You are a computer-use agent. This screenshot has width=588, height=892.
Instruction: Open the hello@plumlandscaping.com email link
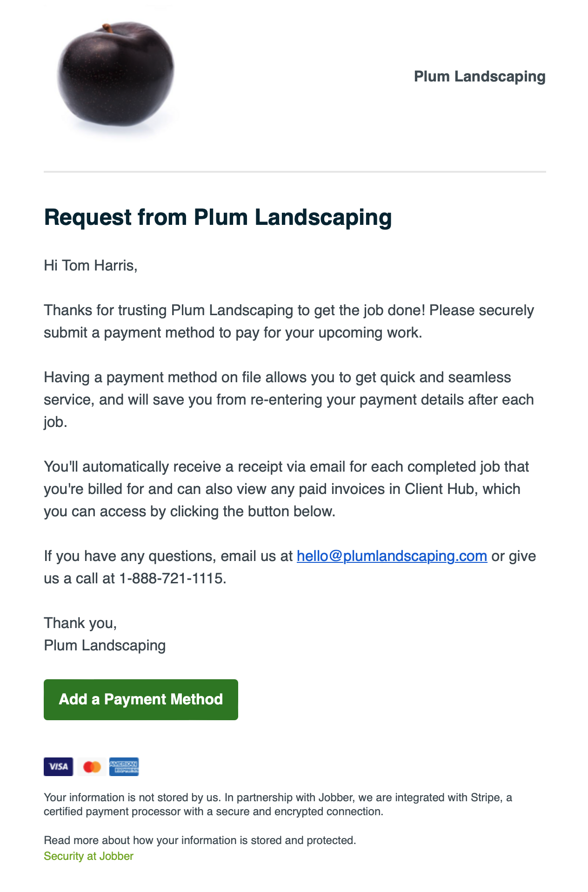point(392,556)
